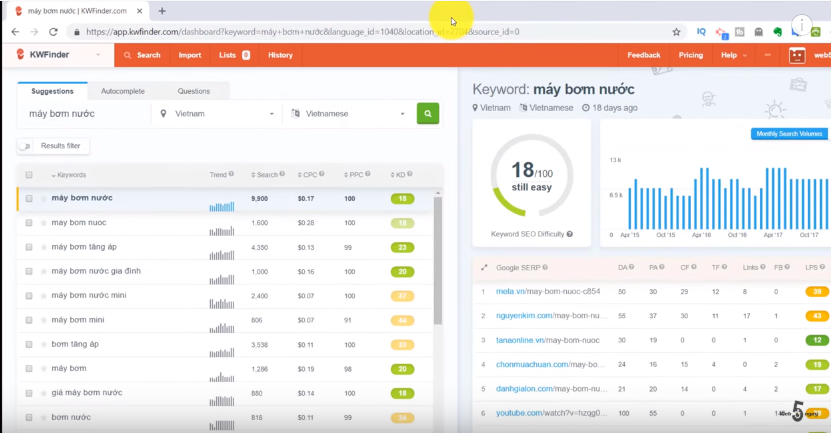Check the 'máy bơm nước gia đình' checkbox

(29, 271)
